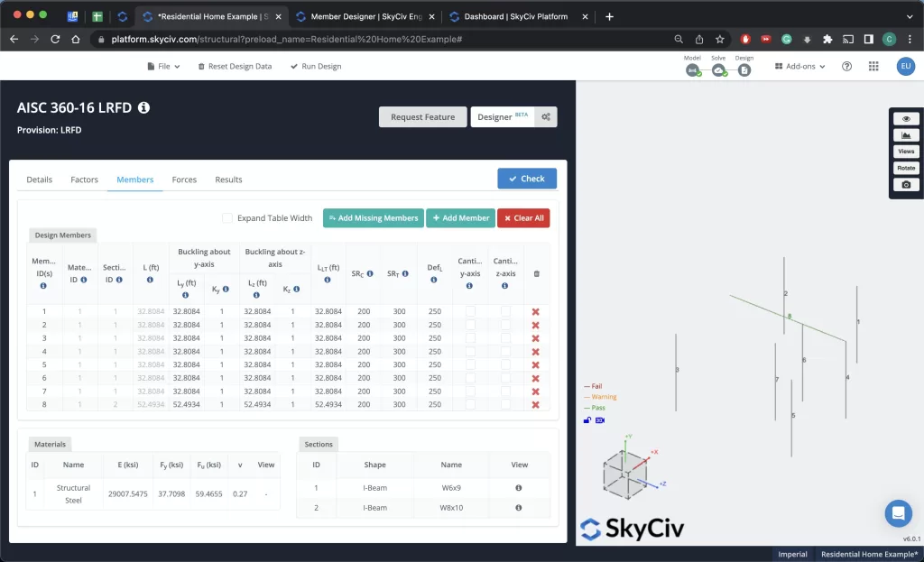
Task: View info for W8x10 section
Action: pos(519,508)
